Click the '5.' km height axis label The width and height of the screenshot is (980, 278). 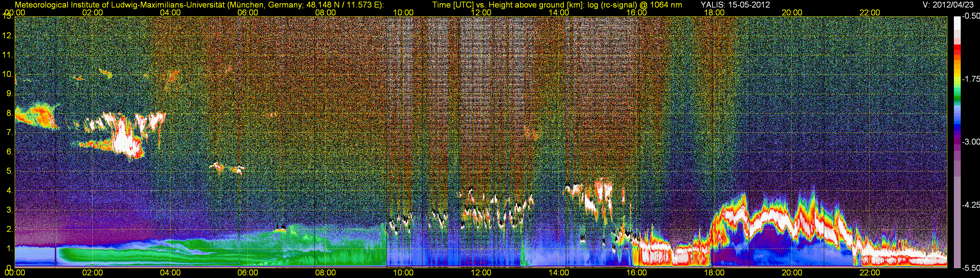[x=9, y=171]
